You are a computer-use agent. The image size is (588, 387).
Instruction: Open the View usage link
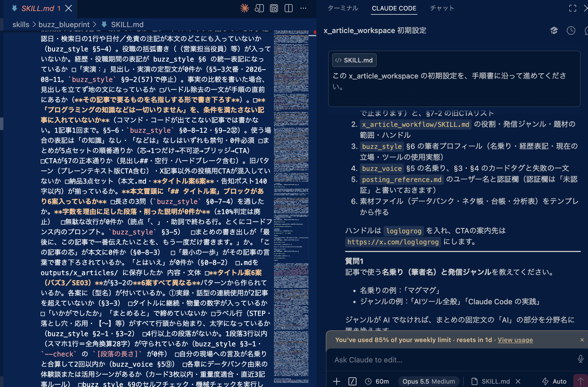pos(515,340)
